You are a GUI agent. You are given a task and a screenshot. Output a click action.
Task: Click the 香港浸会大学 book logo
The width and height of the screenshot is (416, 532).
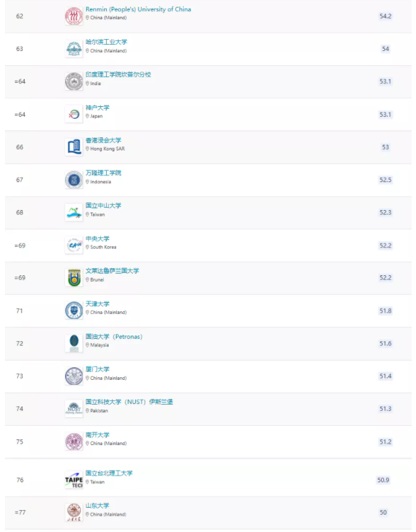(74, 147)
